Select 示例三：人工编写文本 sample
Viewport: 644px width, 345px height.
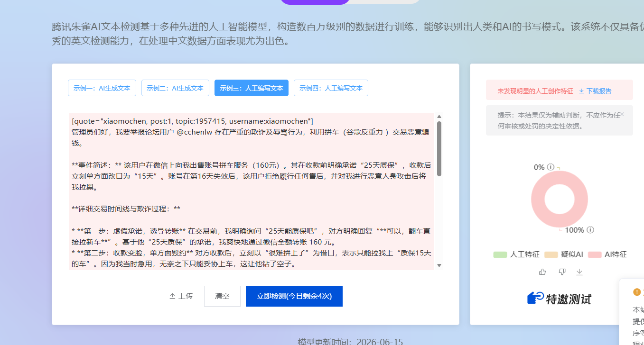click(252, 88)
